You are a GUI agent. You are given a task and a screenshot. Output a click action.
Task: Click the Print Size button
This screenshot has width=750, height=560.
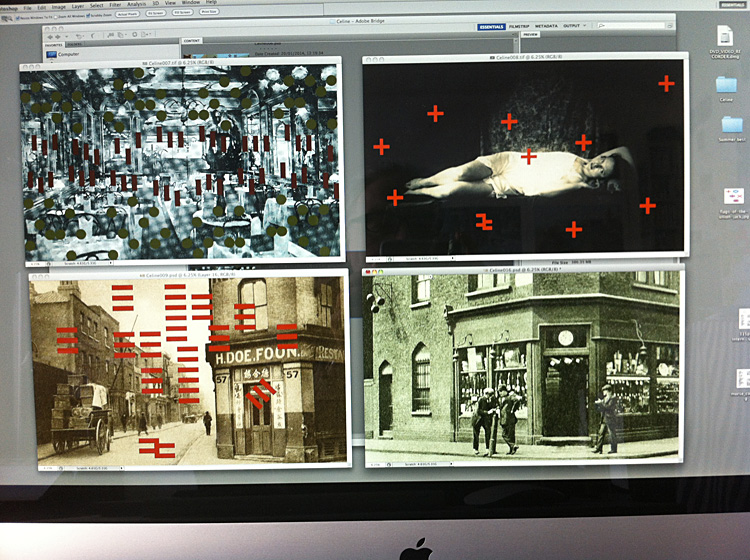tap(209, 11)
